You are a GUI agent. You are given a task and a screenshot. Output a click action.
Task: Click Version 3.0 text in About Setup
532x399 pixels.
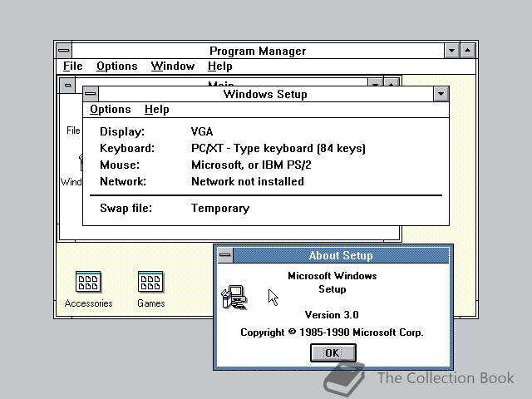pyautogui.click(x=332, y=315)
